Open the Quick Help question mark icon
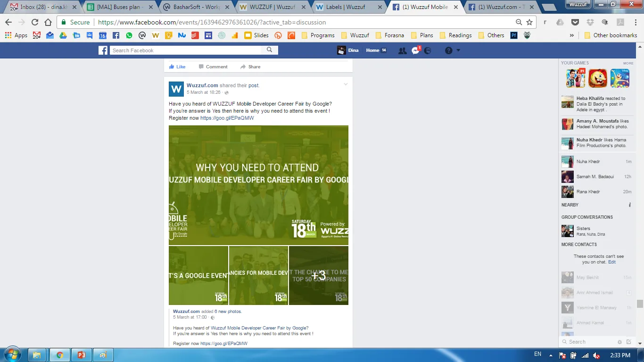The height and width of the screenshot is (362, 644). 449,50
